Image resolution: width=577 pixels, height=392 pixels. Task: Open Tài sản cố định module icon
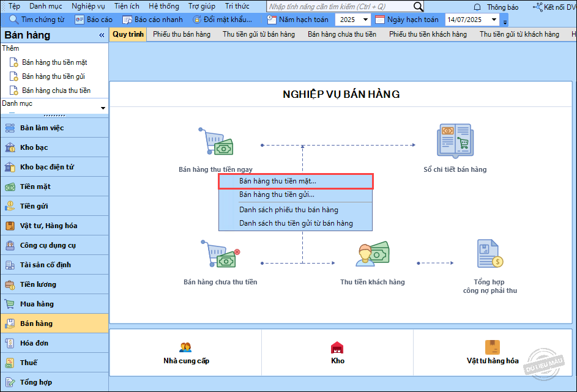10,265
